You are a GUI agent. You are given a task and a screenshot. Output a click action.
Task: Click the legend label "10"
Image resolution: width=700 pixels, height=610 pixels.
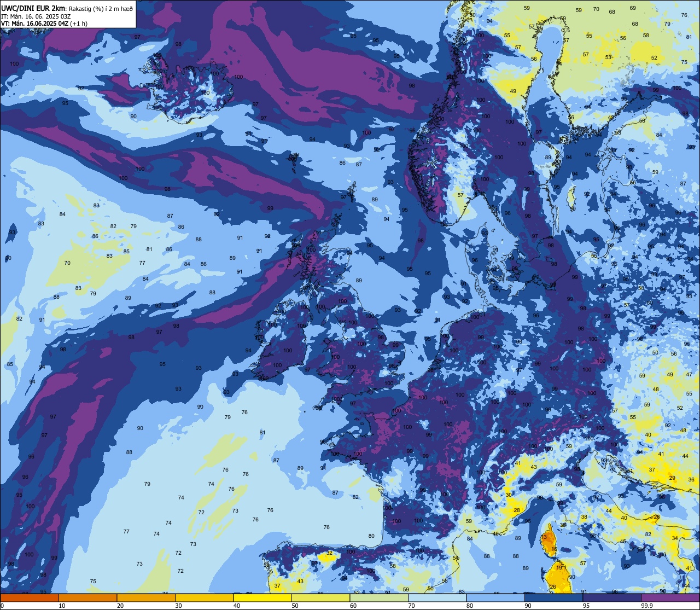pyautogui.click(x=62, y=606)
